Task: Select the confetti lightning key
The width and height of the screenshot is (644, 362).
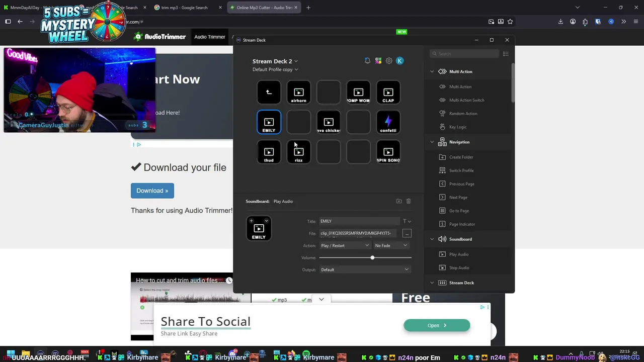Action: (x=388, y=122)
